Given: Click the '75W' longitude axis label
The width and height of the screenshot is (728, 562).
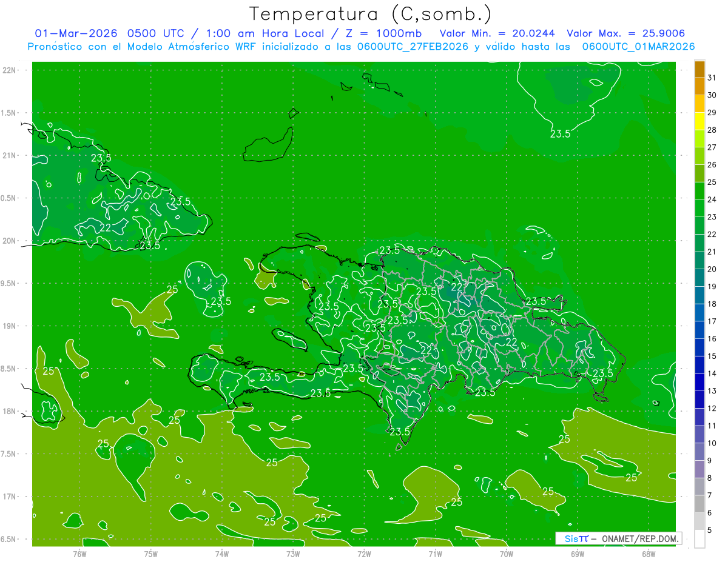Looking at the screenshot, I should tap(151, 554).
